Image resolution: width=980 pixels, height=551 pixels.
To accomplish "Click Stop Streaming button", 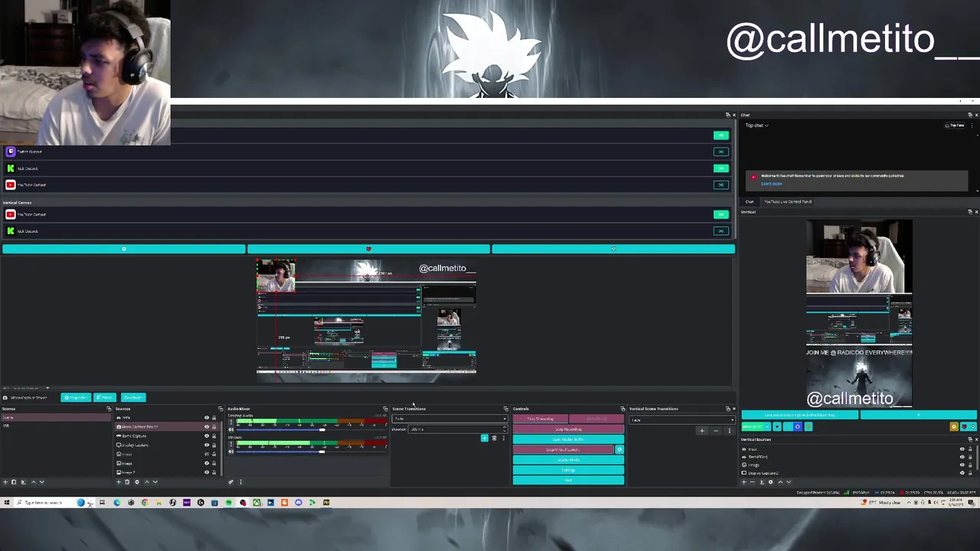I will point(541,419).
